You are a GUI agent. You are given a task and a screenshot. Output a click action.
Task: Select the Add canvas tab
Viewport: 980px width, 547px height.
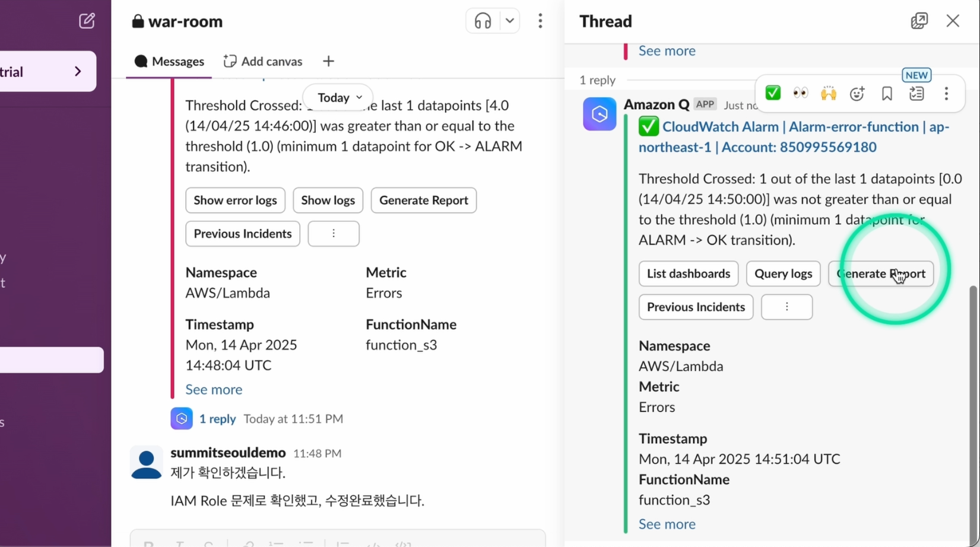click(263, 61)
